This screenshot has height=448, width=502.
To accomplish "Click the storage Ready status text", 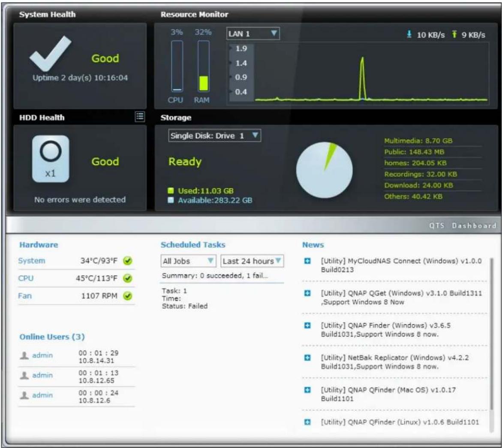I will point(185,162).
